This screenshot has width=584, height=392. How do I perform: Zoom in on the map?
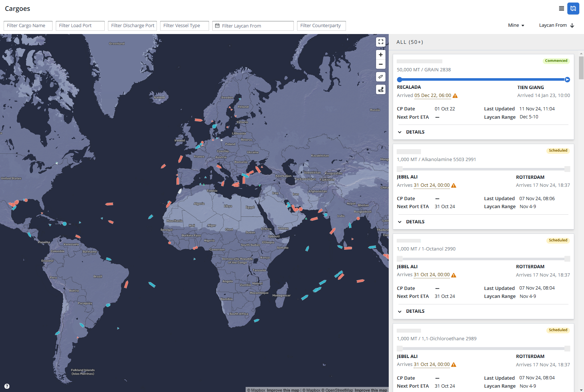(x=381, y=54)
